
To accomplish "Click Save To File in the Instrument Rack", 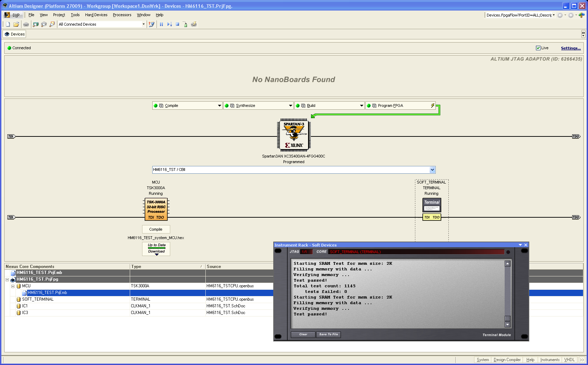I will (328, 334).
